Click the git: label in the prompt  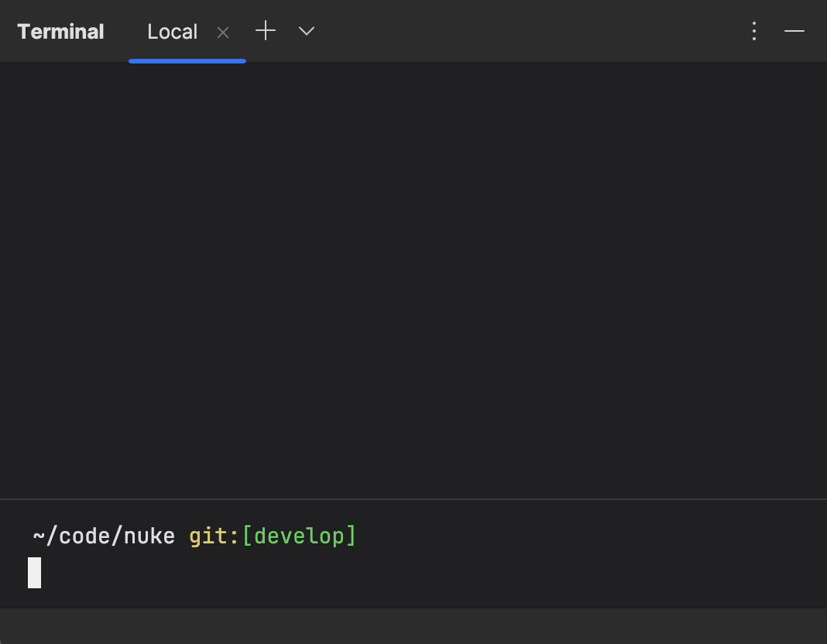point(214,536)
